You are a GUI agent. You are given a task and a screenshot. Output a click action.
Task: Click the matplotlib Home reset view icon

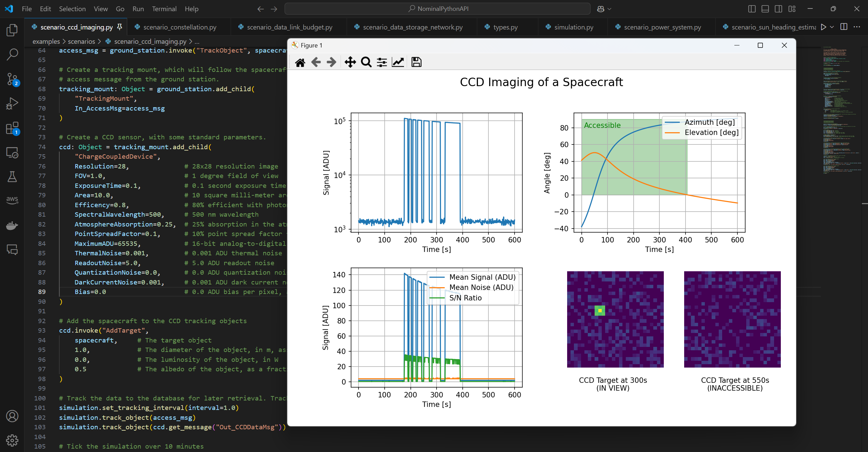click(x=300, y=62)
